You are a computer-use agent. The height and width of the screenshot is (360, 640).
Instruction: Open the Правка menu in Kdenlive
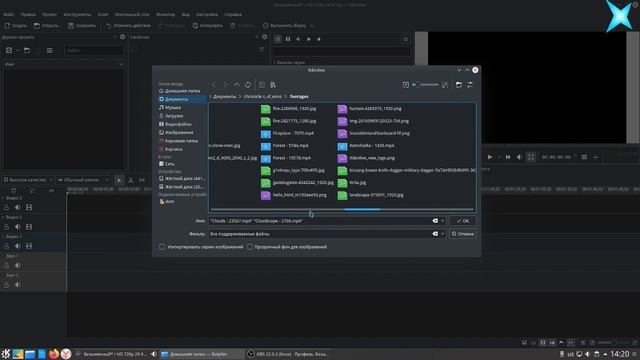coord(28,14)
